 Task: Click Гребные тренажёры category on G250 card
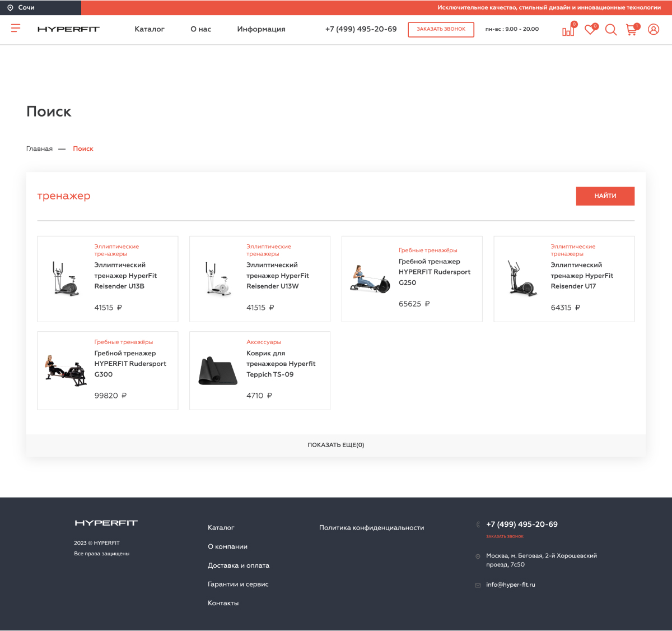428,250
